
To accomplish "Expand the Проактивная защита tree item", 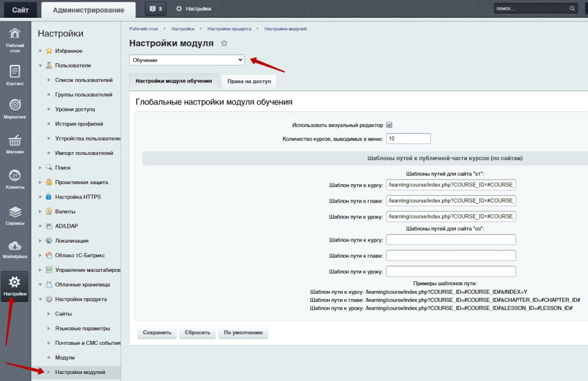I will (40, 182).
